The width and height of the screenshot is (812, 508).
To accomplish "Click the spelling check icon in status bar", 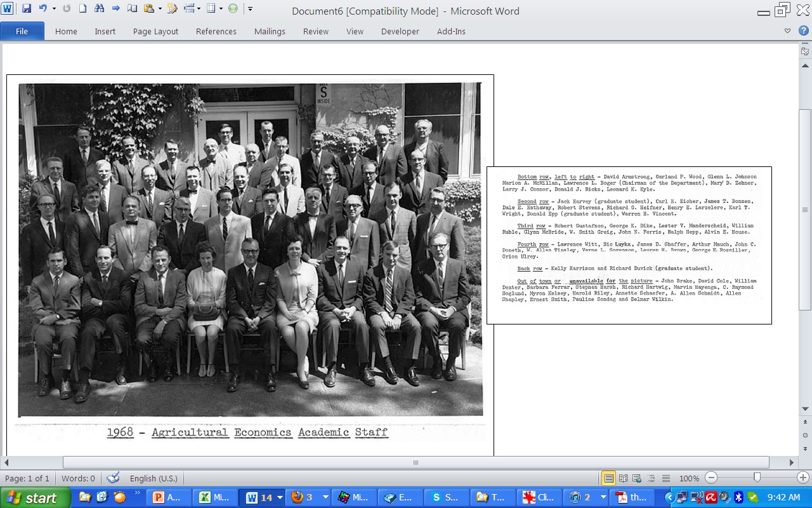I will pos(112,478).
